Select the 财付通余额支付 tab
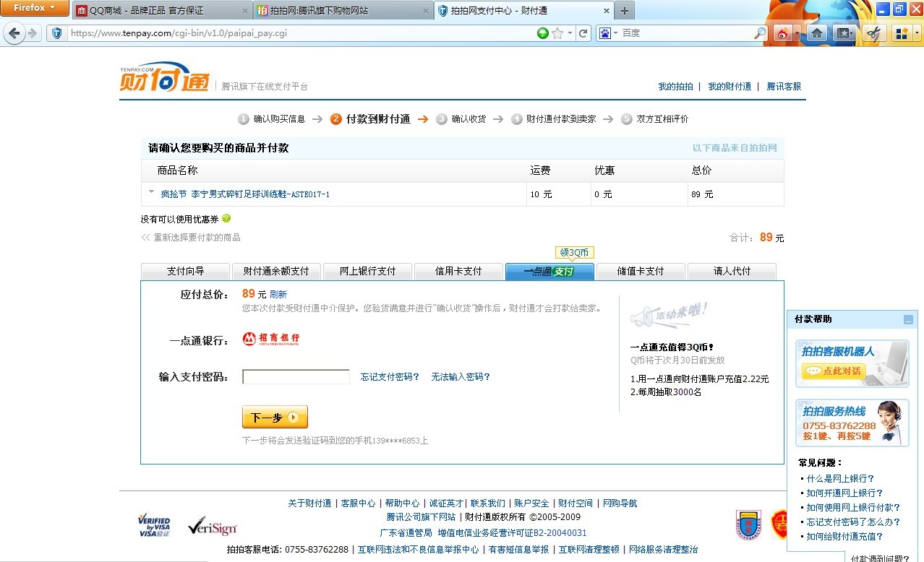This screenshot has height=562, width=924. coord(276,272)
